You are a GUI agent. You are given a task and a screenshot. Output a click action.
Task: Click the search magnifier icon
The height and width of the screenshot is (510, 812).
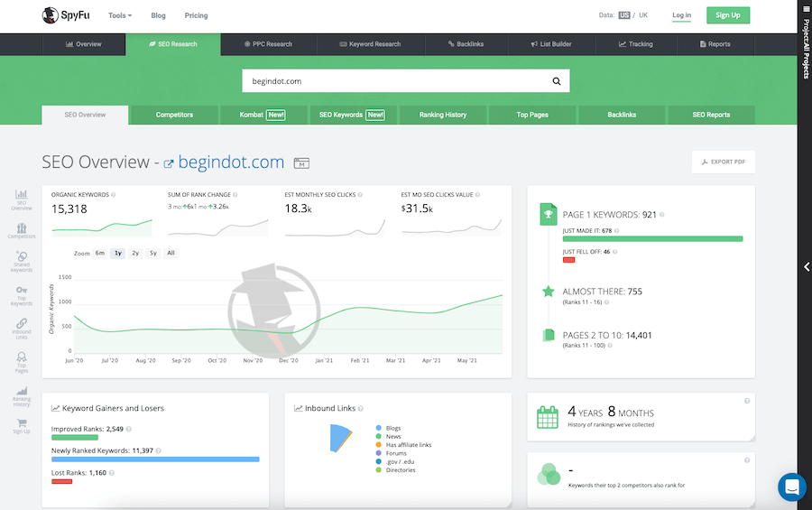tap(556, 81)
